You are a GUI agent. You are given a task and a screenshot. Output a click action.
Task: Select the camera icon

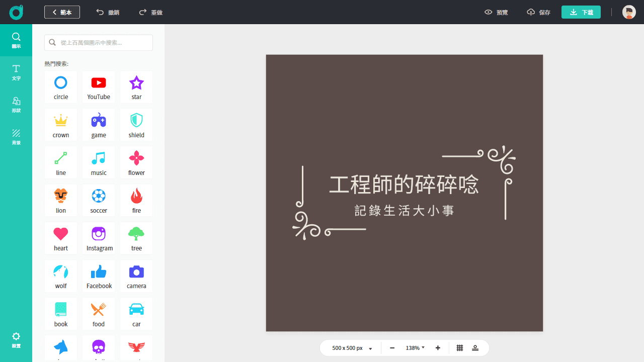point(136,275)
